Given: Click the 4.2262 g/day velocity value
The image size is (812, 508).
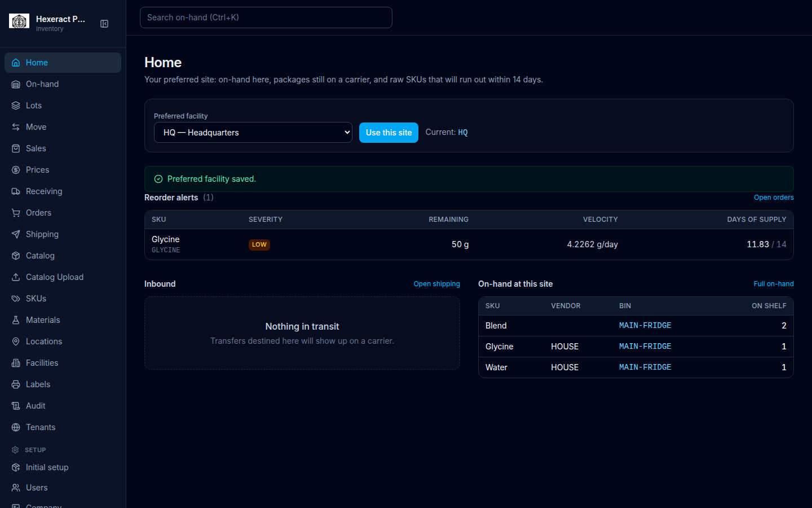Looking at the screenshot, I should (593, 244).
